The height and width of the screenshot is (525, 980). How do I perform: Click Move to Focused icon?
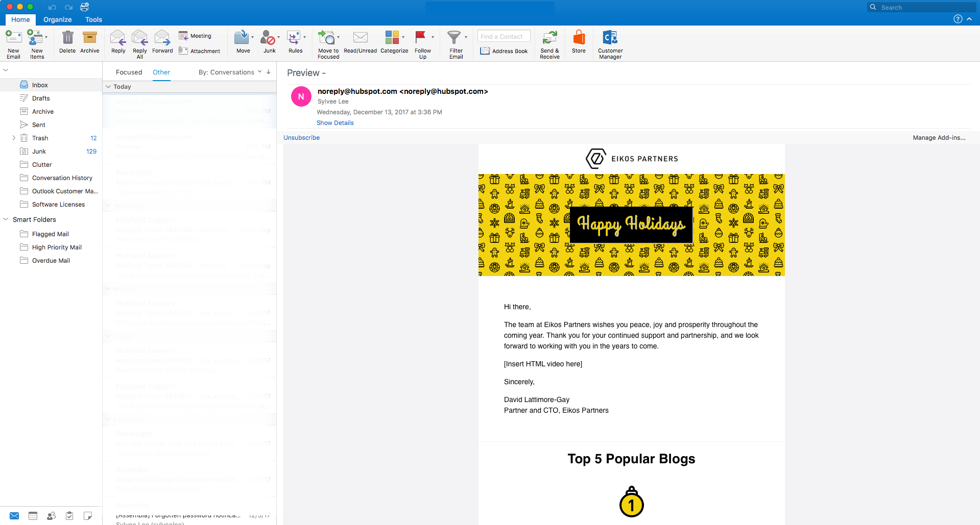[326, 38]
